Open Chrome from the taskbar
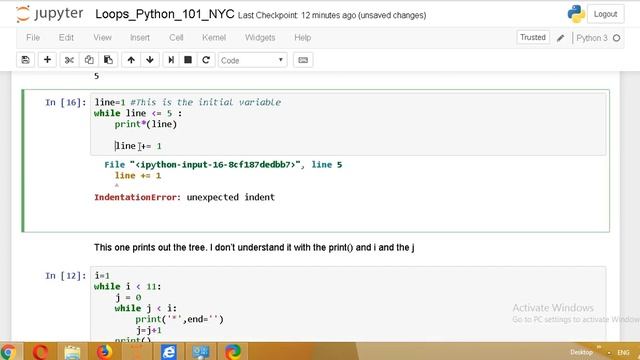This screenshot has height=360, width=640. click(8, 351)
